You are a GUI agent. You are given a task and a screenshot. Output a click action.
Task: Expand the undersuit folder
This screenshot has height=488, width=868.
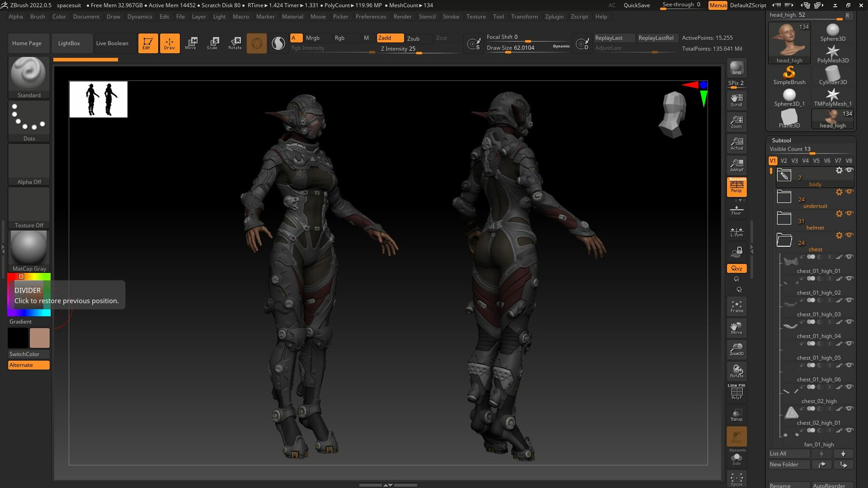(784, 196)
